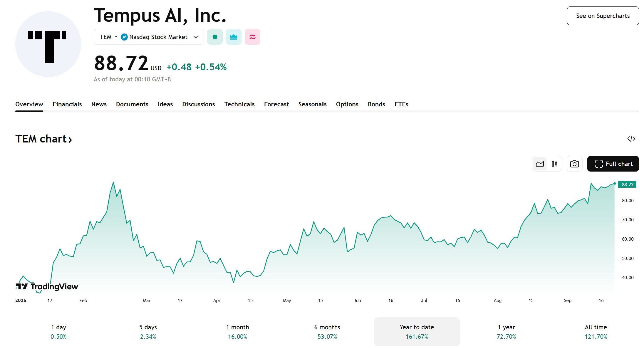644x349 pixels.
Task: Switch to the Financials tab
Action: point(67,104)
